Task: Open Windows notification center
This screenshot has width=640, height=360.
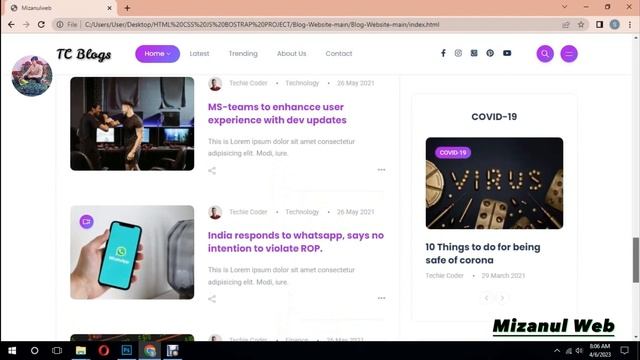Action: pos(624,351)
